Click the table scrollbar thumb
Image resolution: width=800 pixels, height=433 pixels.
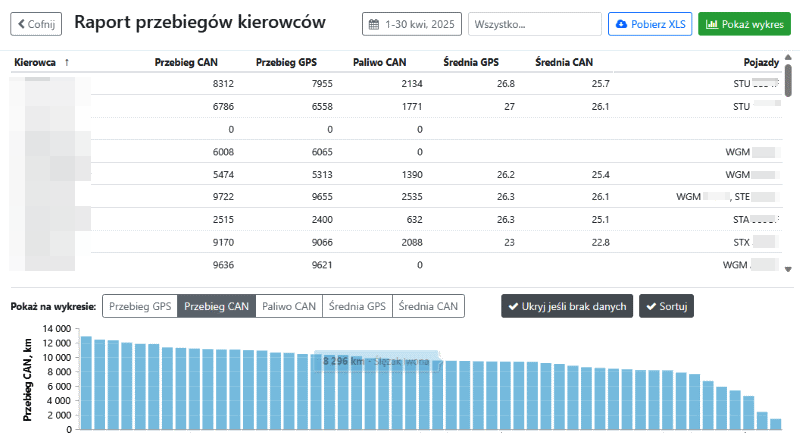tap(788, 80)
